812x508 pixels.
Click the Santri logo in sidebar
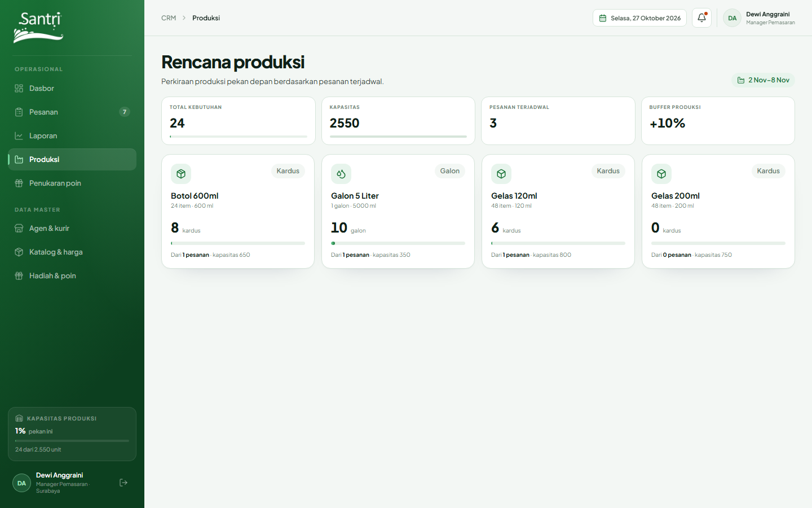click(38, 27)
